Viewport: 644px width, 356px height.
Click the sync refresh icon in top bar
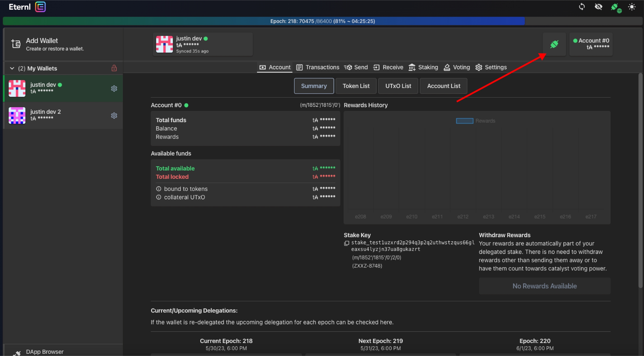click(582, 7)
